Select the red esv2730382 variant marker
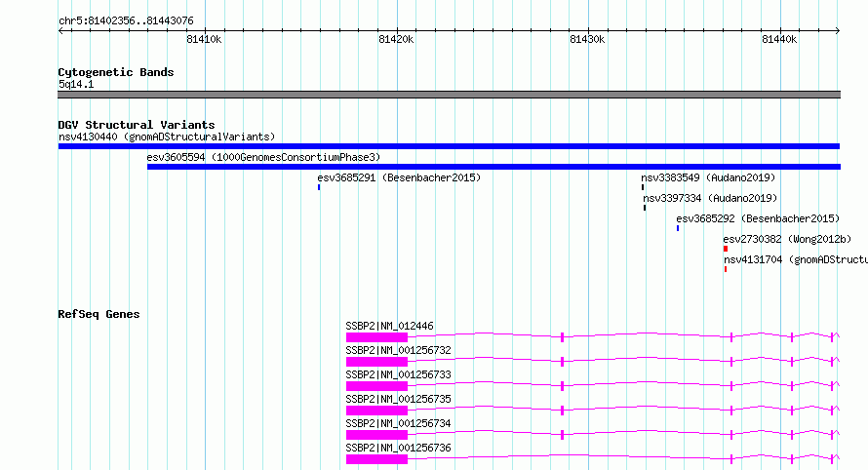 [x=726, y=249]
